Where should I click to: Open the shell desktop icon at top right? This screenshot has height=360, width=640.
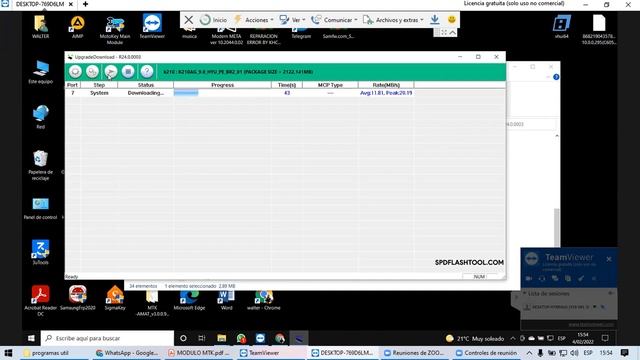click(562, 27)
